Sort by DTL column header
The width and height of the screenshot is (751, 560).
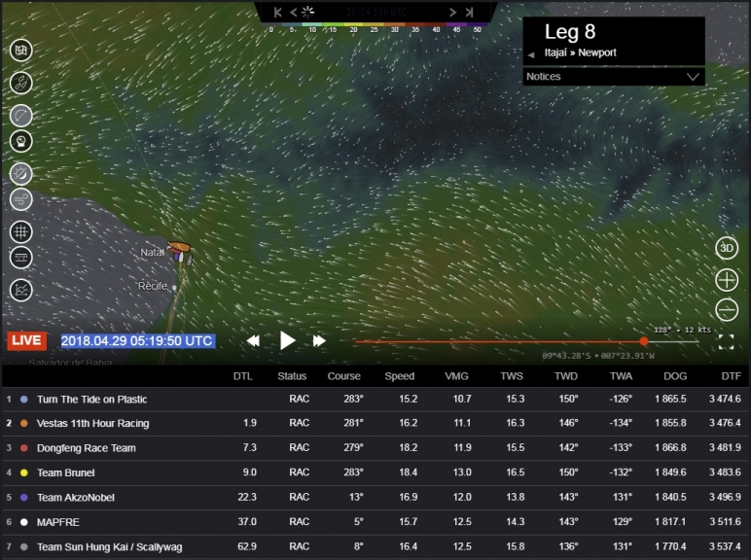[243, 376]
